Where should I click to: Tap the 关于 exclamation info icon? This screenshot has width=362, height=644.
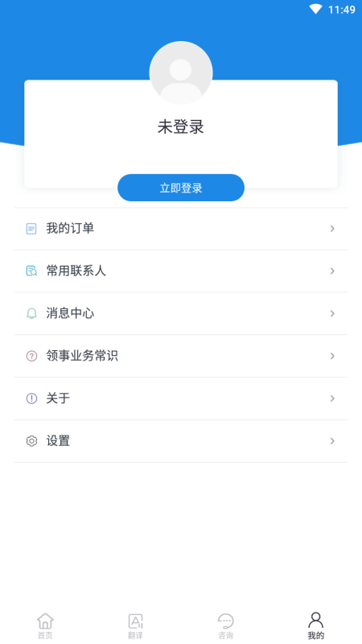click(31, 398)
